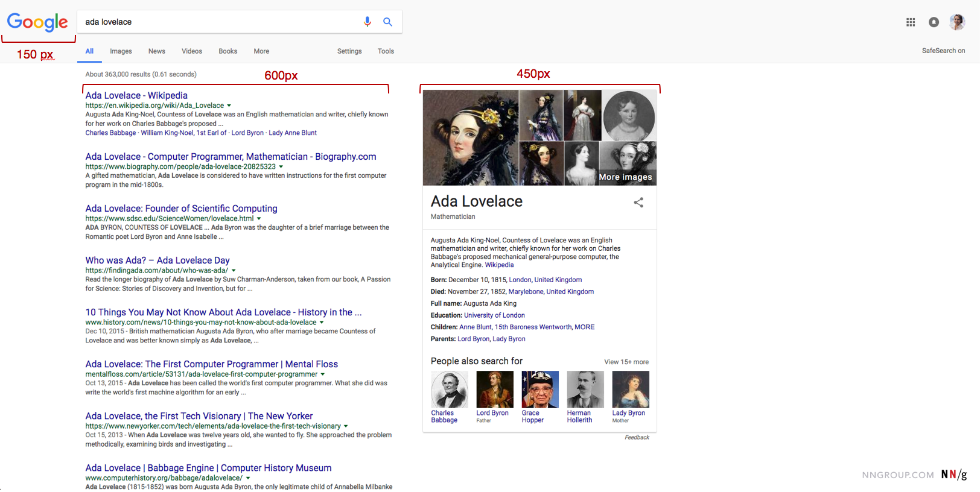Expand the arrow beside the history.com URL
Screen dimensions: 980x492
[322, 323]
